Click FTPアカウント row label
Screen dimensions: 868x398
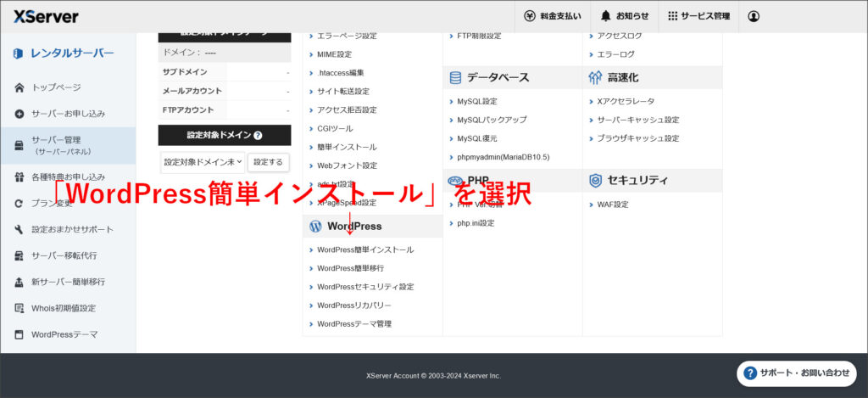[x=188, y=109]
